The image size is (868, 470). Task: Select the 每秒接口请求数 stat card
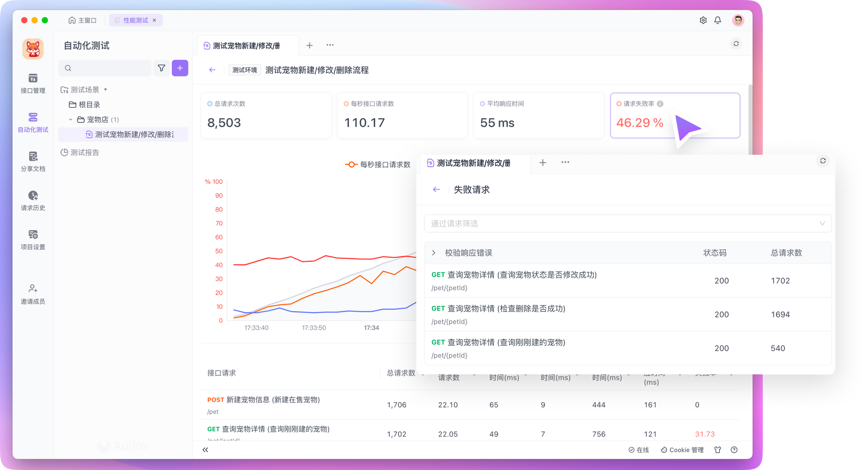(x=402, y=116)
